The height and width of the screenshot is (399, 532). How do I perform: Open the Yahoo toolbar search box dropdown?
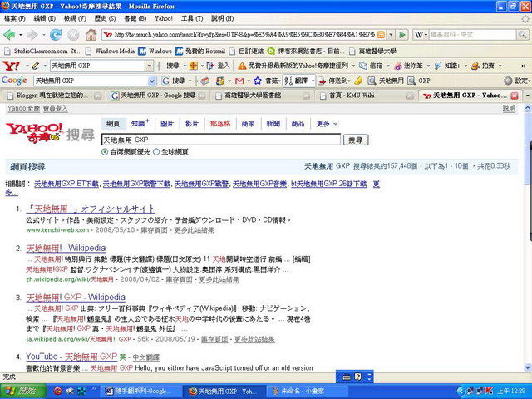[149, 66]
